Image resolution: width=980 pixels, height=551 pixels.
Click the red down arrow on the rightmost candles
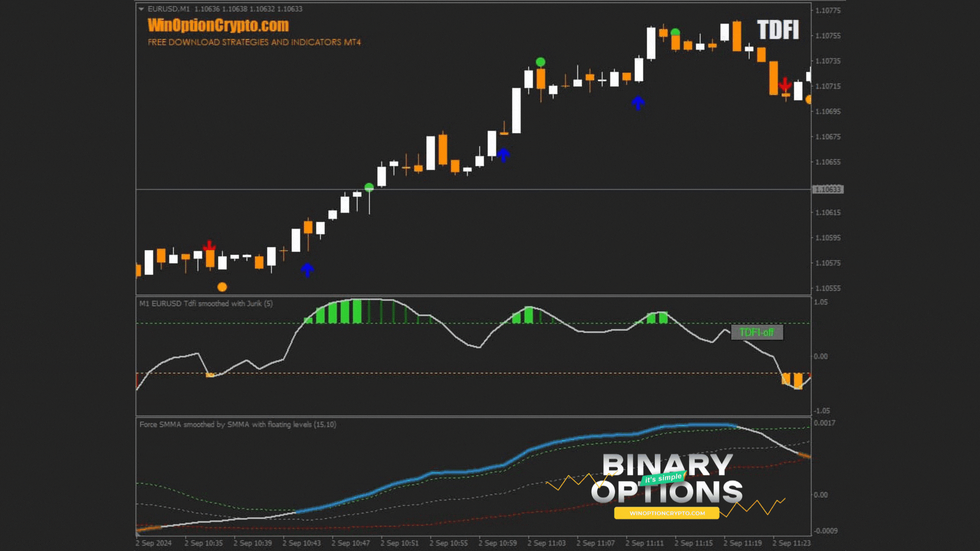click(785, 83)
